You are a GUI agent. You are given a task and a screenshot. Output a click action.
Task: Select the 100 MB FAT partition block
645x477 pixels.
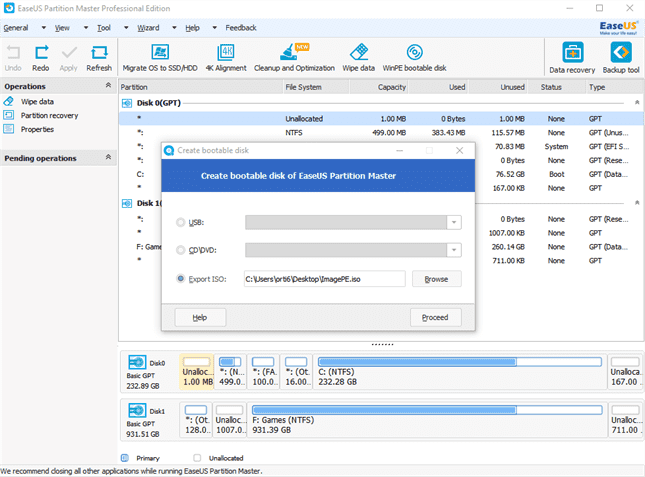tap(264, 372)
